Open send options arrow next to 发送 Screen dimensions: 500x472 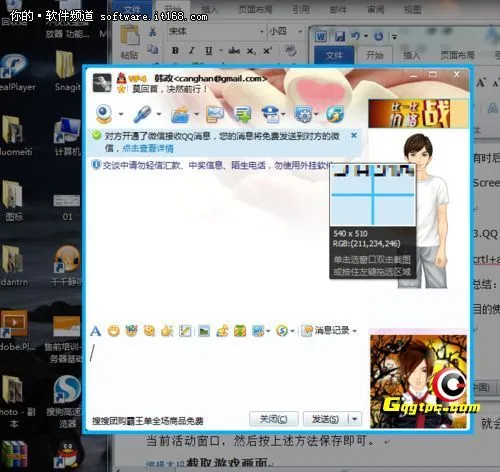(x=355, y=419)
